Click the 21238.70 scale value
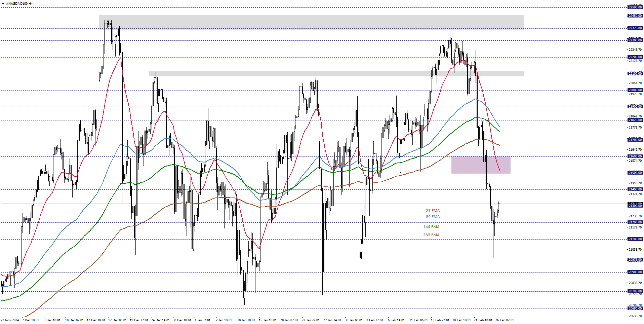This screenshot has width=644, height=324. point(635,216)
